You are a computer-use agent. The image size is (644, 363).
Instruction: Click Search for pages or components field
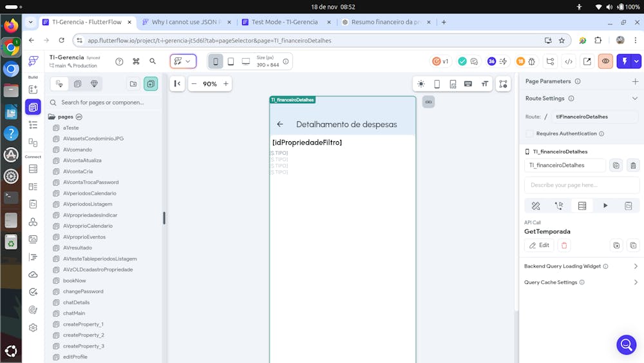[102, 103]
